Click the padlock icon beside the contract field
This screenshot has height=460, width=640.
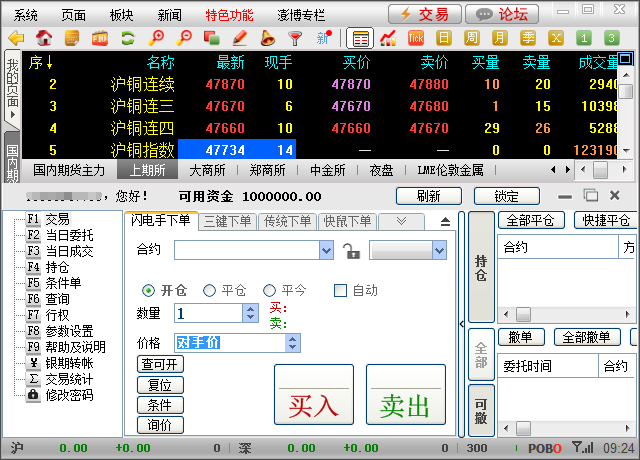point(350,250)
